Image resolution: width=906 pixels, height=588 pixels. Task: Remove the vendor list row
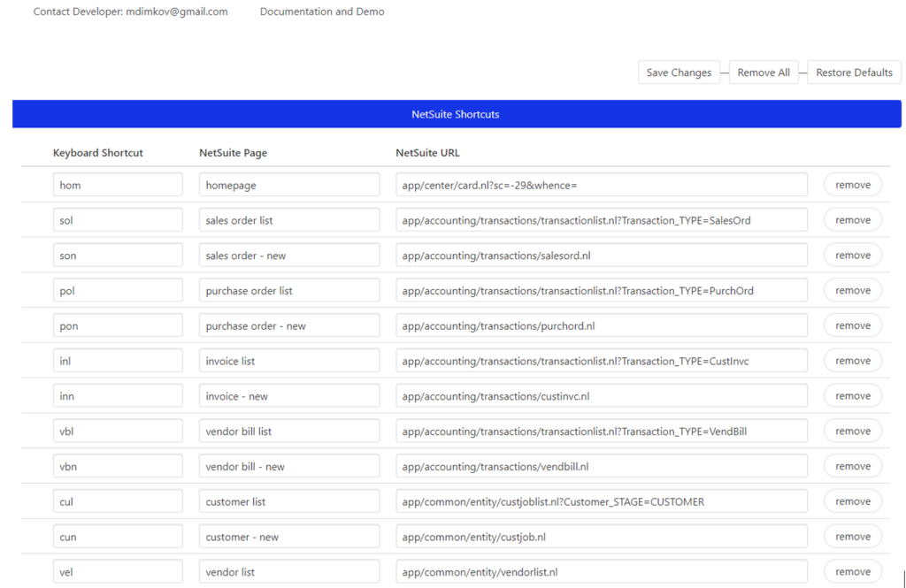pos(853,572)
